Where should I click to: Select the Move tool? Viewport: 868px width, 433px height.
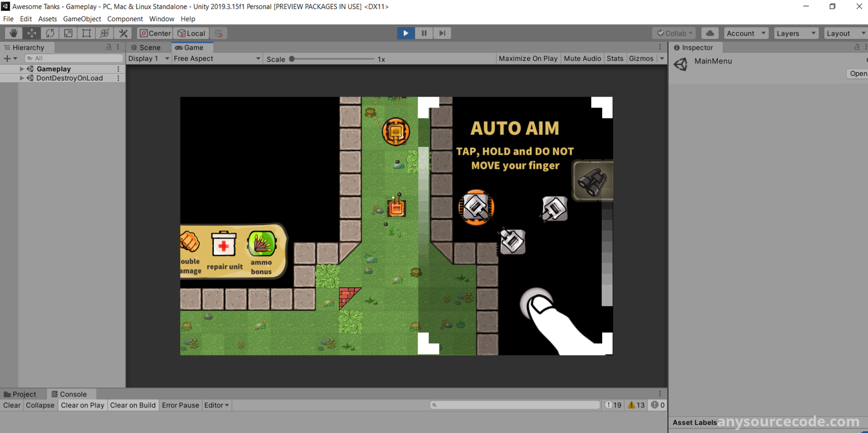(x=32, y=33)
